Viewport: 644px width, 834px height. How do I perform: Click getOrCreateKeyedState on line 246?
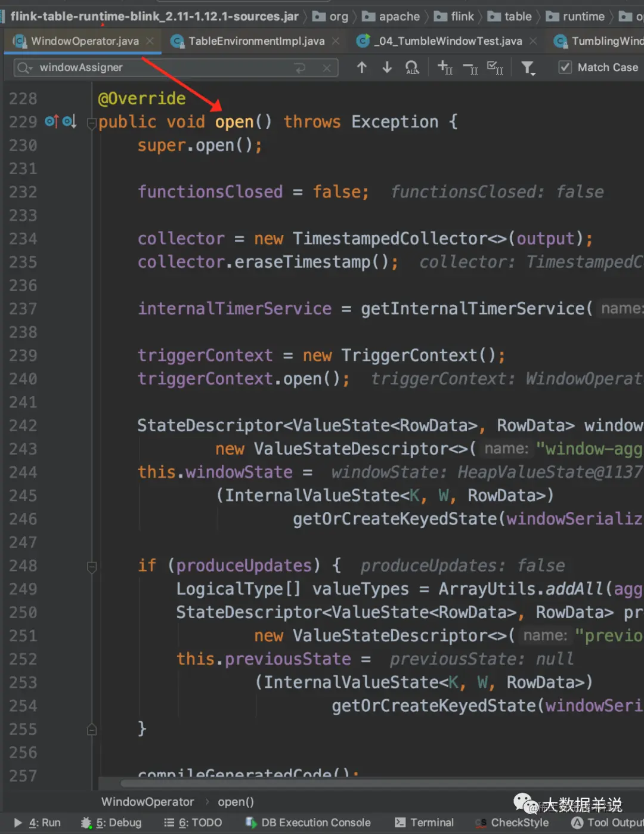pyautogui.click(x=395, y=519)
